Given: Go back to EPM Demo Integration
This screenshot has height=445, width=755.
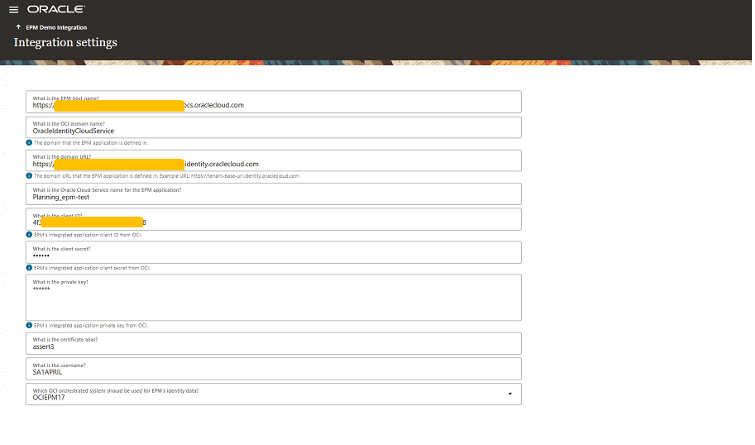Looking at the screenshot, I should [56, 27].
